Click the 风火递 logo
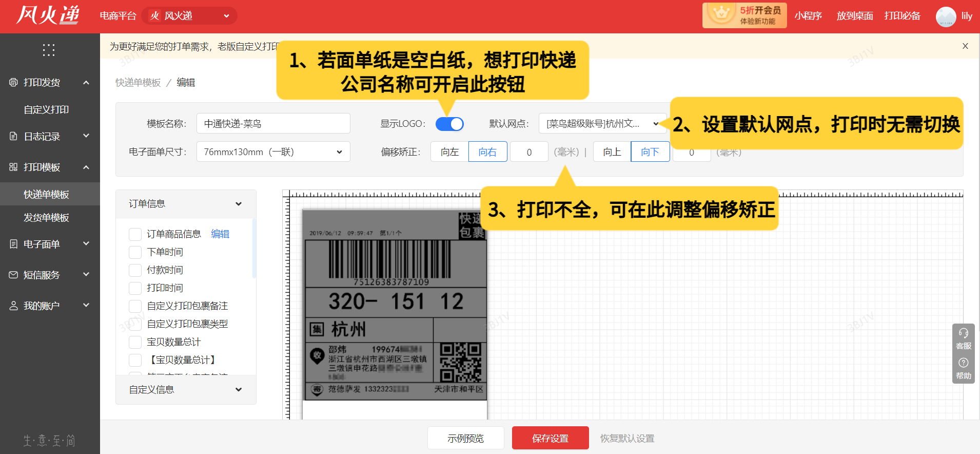Viewport: 980px width, 454px height. pos(48,15)
